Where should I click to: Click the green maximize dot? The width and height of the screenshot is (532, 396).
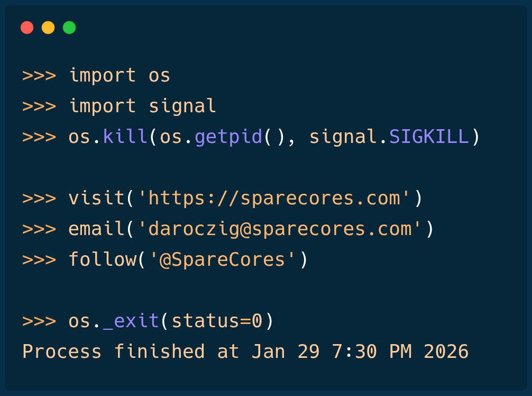(x=69, y=28)
